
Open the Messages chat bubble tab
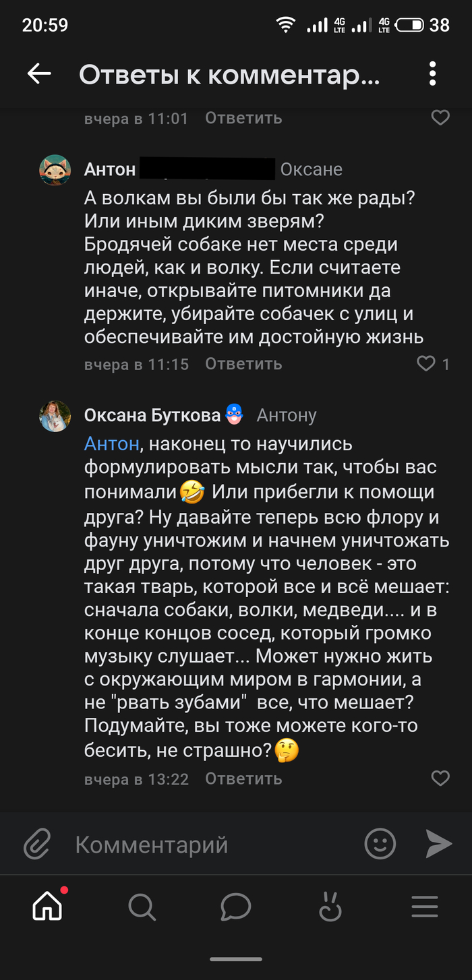[236, 907]
